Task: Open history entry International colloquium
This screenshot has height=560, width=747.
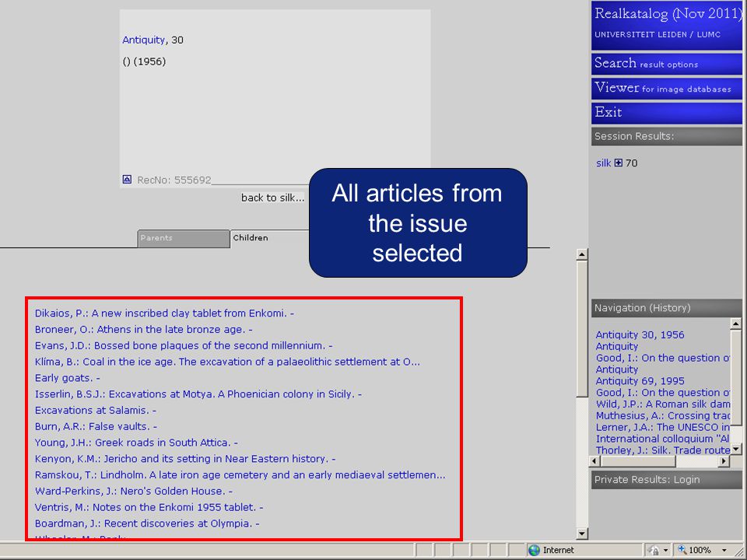Action: tap(663, 439)
